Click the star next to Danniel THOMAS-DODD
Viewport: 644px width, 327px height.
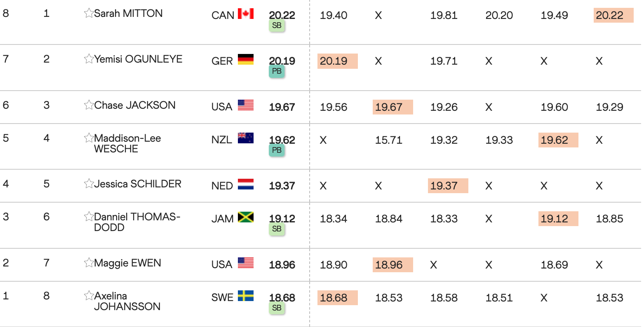coord(89,217)
